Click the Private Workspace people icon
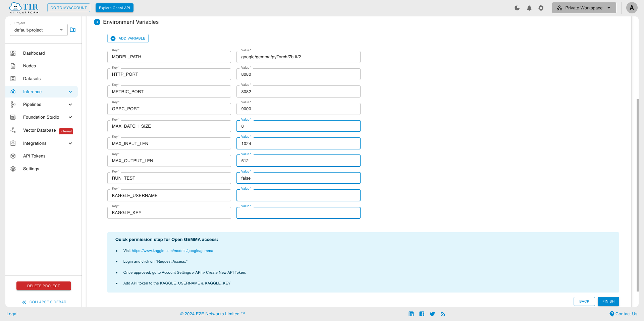 tap(559, 8)
